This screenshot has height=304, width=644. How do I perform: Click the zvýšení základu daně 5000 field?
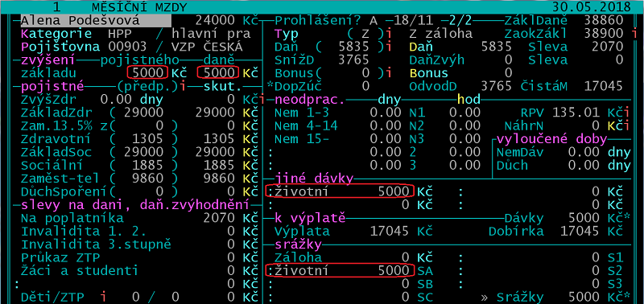217,72
